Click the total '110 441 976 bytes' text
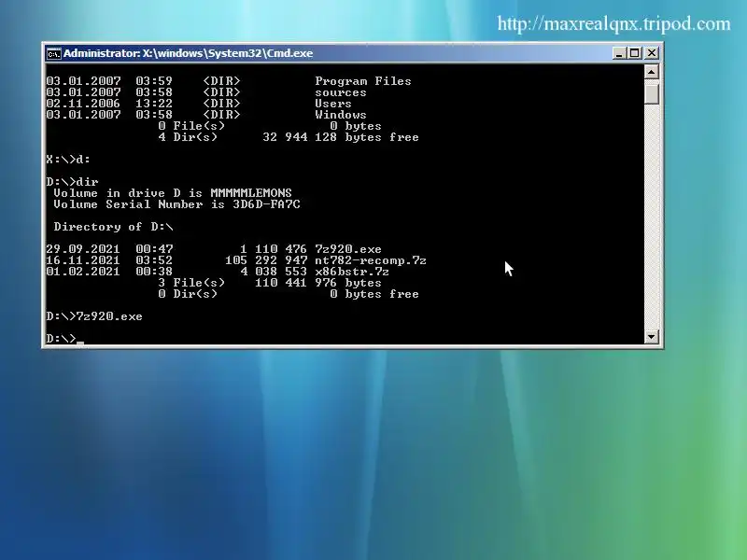This screenshot has height=560, width=747. point(318,283)
